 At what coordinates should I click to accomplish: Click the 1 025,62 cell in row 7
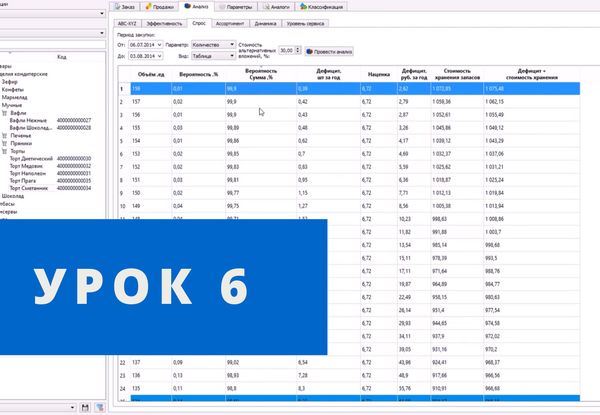(457, 167)
